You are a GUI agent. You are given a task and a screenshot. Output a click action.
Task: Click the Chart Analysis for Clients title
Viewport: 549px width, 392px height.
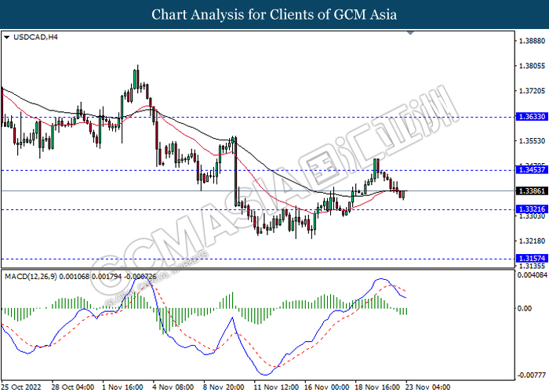274,14
